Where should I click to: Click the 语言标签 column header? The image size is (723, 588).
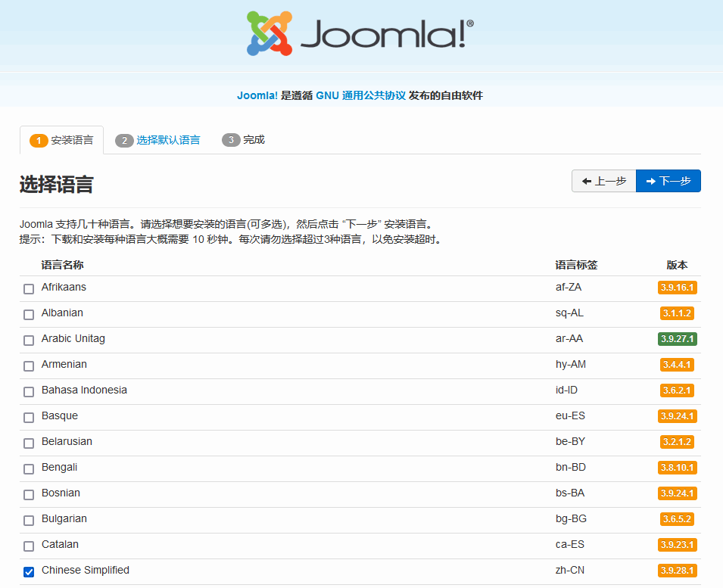(x=576, y=265)
